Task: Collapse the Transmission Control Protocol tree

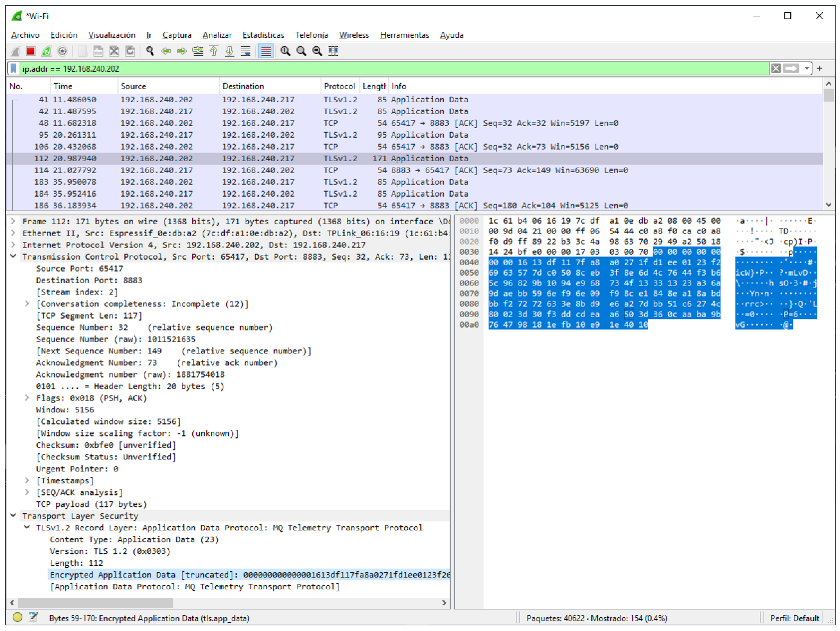Action: pos(13,256)
